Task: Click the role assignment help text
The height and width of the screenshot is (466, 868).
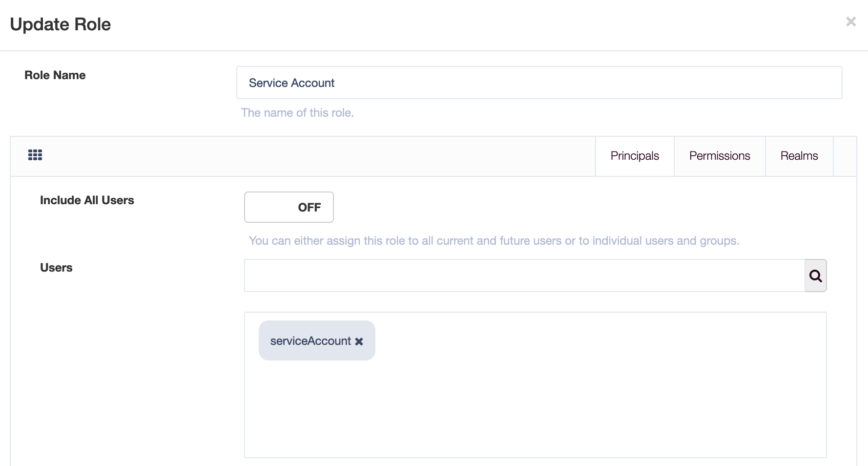Action: pyautogui.click(x=494, y=241)
